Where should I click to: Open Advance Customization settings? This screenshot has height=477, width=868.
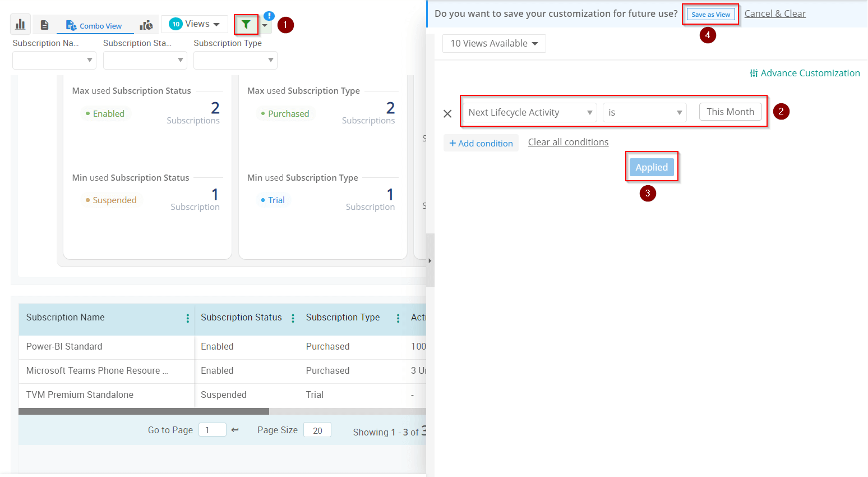click(805, 73)
